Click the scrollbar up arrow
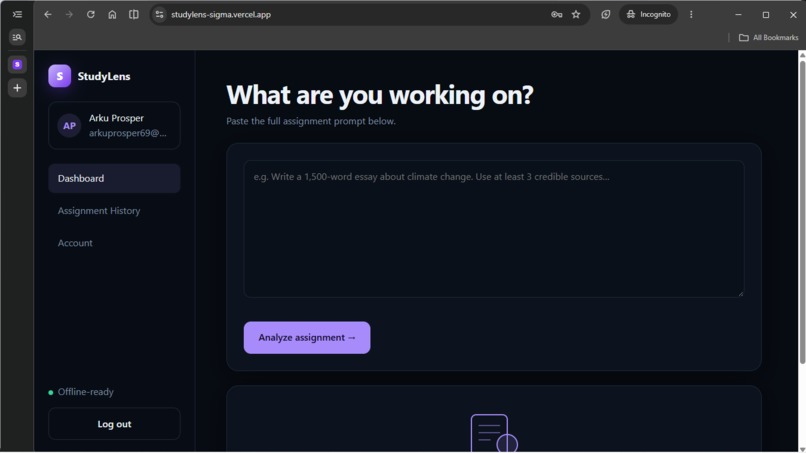The height and width of the screenshot is (453, 806). (802, 54)
